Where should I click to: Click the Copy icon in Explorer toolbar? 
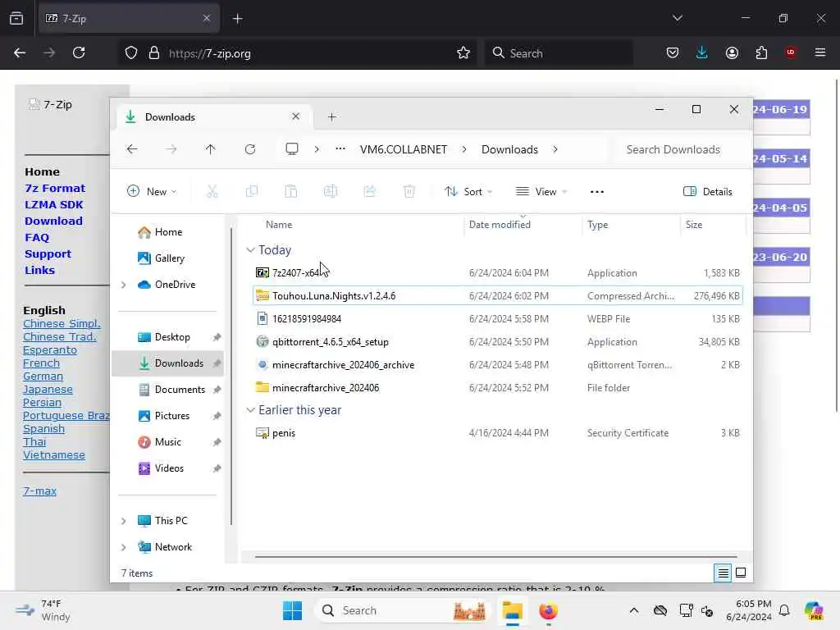point(251,191)
